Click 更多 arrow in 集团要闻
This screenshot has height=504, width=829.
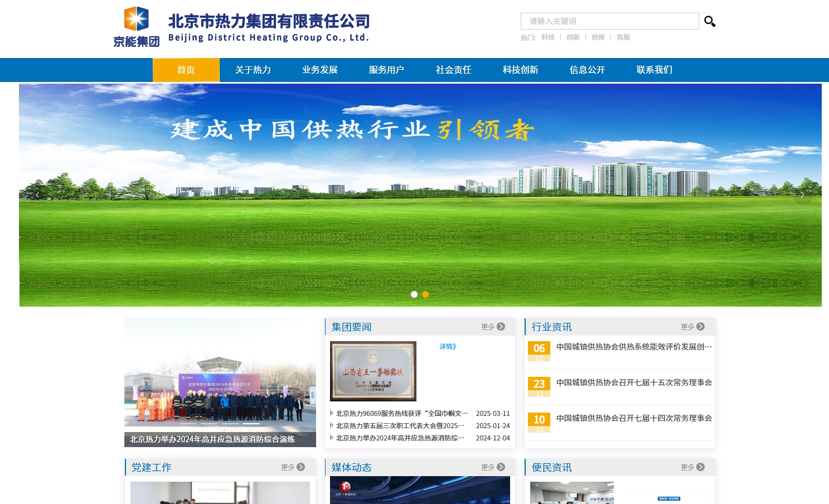pyautogui.click(x=493, y=327)
